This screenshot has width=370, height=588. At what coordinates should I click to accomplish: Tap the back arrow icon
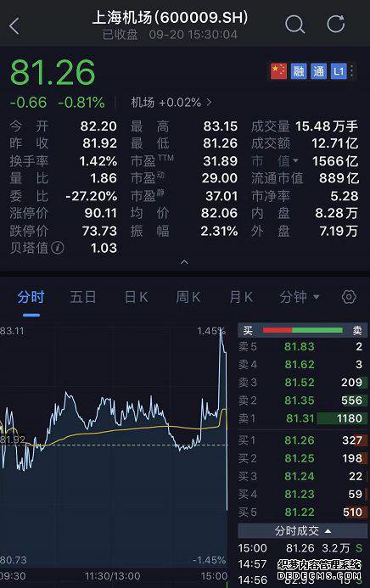click(x=14, y=25)
